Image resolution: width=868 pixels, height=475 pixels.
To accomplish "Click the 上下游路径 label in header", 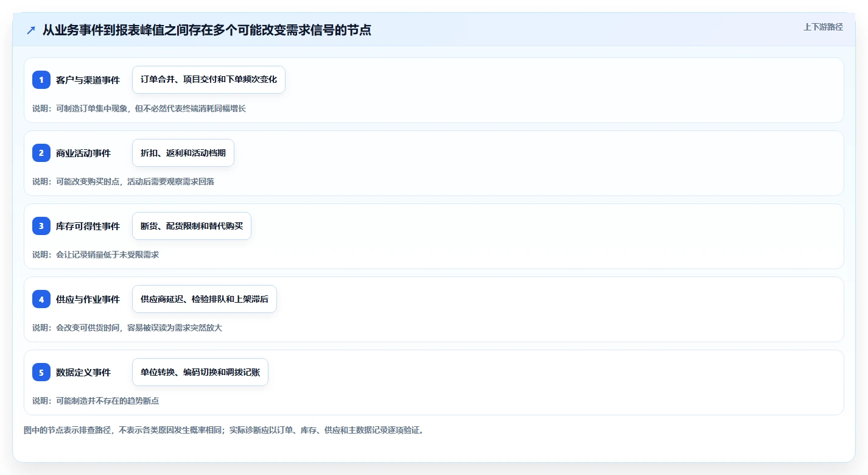I will 823,27.
